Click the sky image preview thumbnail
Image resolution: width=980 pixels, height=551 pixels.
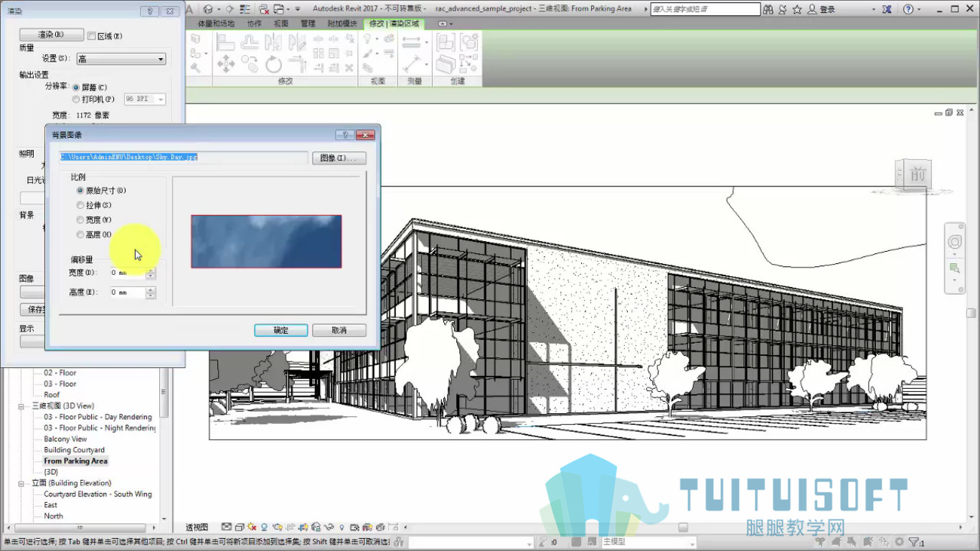tap(266, 242)
